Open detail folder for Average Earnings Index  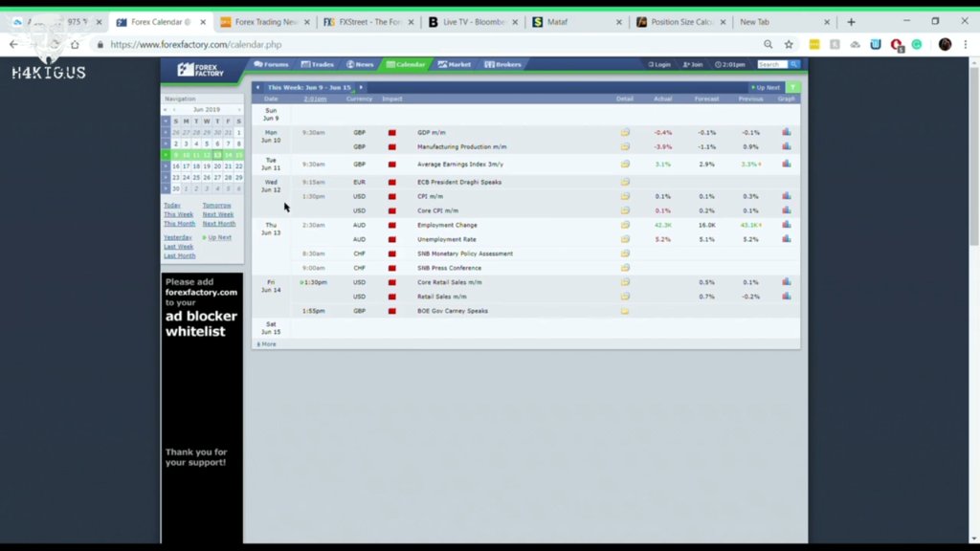tap(625, 165)
